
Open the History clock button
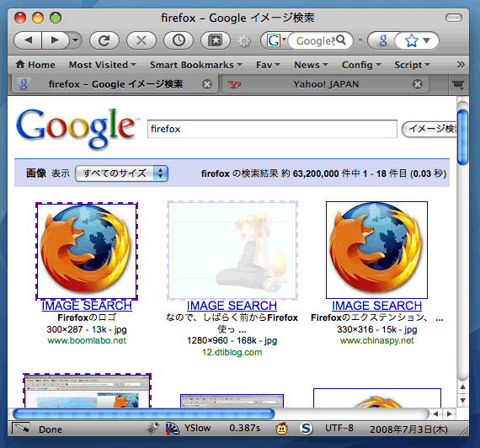tap(179, 40)
